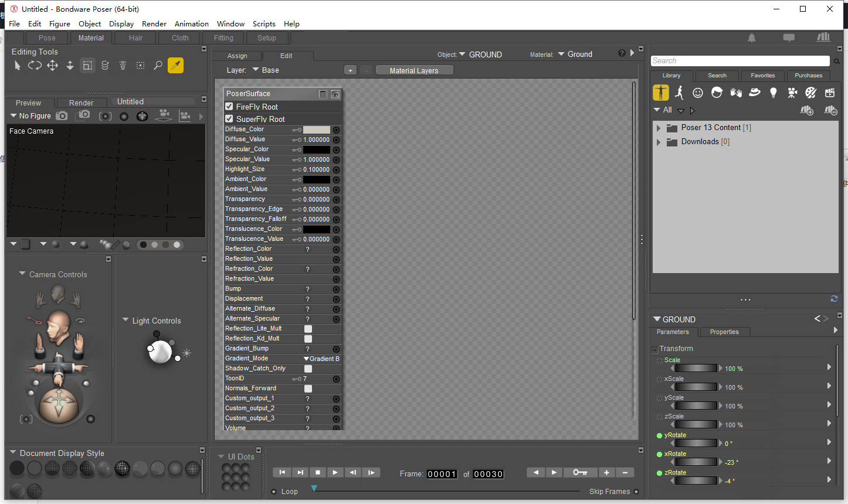Switch to the Favorites library tab

762,76
